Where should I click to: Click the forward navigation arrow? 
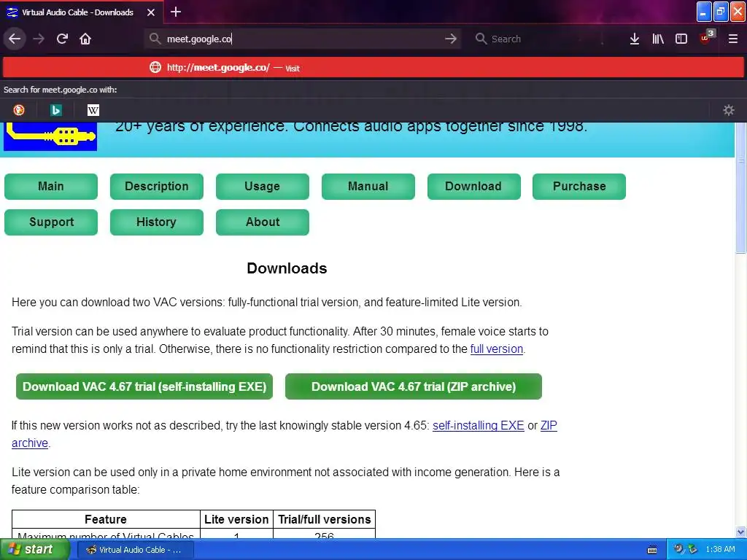coord(39,39)
